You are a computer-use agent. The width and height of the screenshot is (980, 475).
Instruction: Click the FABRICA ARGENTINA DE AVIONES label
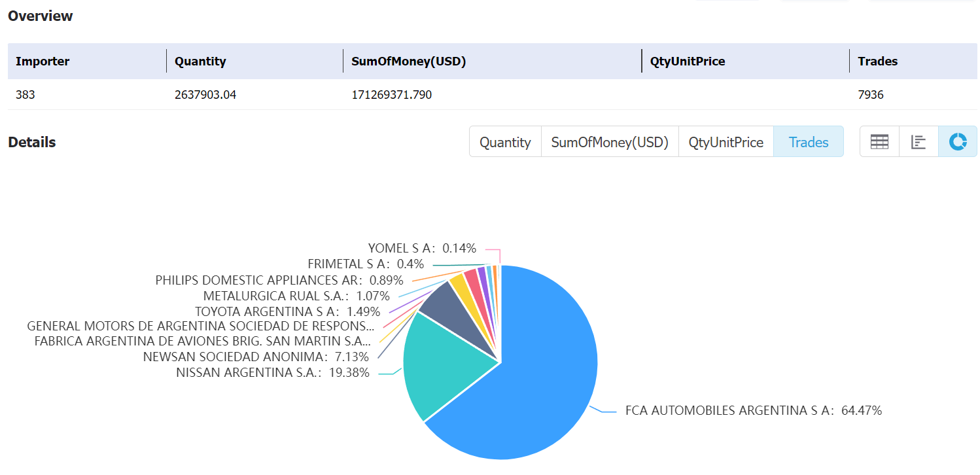[203, 341]
